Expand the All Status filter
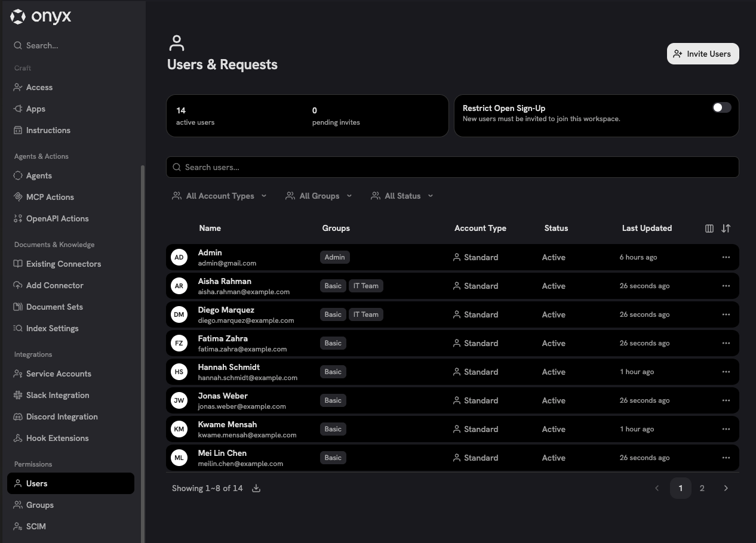 pyautogui.click(x=402, y=196)
